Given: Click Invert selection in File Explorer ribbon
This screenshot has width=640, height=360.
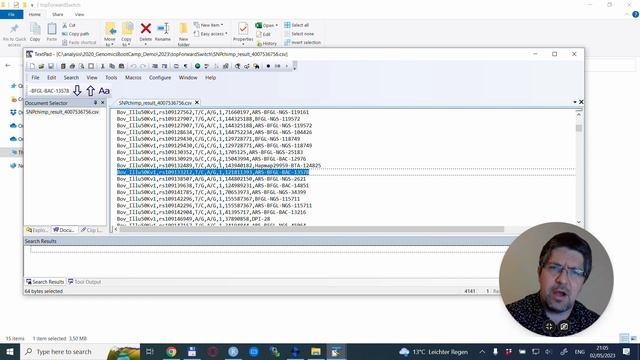Looking at the screenshot, I should (302, 42).
